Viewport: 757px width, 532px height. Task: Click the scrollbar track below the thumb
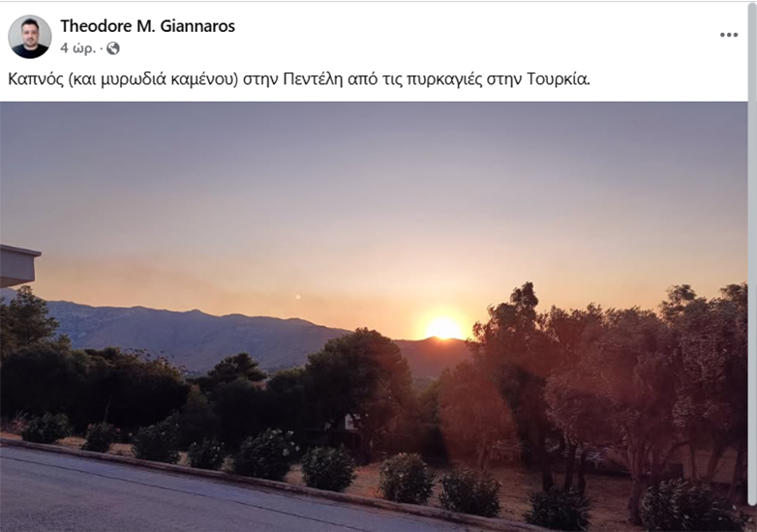pos(752,517)
